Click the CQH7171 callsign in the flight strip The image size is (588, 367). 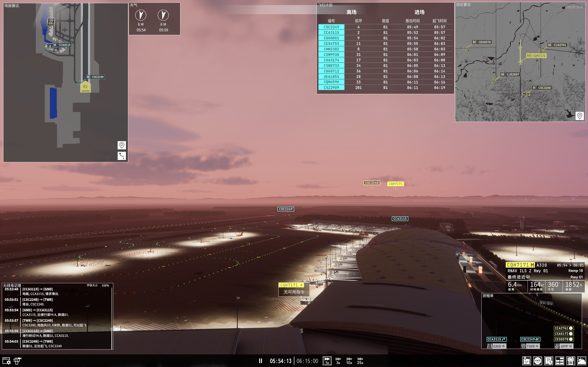click(x=518, y=265)
